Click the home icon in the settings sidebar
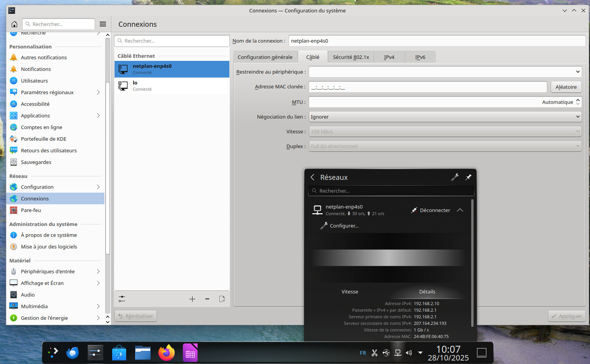This screenshot has width=590, height=364. (14, 24)
